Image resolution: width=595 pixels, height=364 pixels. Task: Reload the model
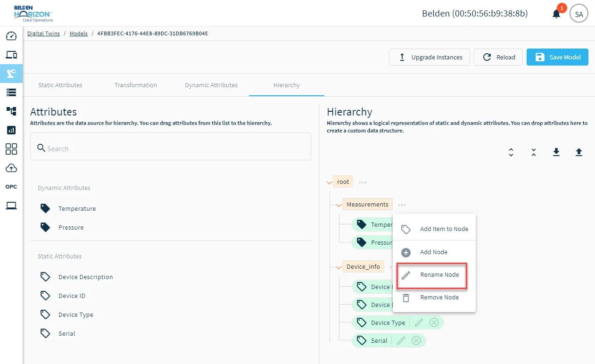coord(498,57)
